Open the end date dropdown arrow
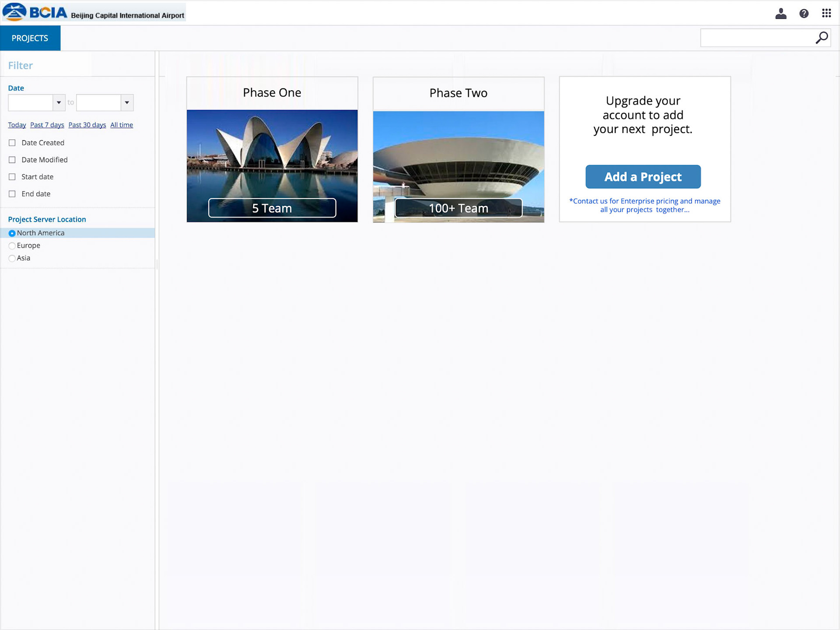840x630 pixels. click(x=127, y=102)
